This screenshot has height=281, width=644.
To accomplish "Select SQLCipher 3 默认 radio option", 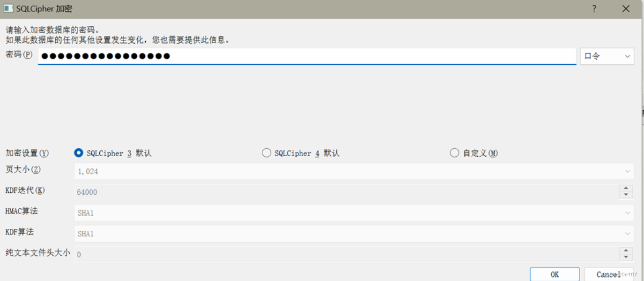I will (113, 153).
